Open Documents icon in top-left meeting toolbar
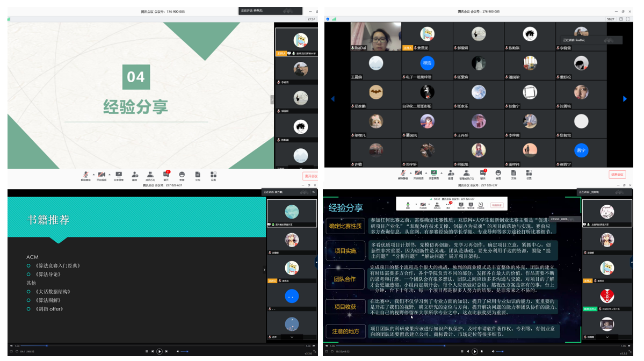Image resolution: width=644 pixels, height=361 pixels. tap(198, 176)
